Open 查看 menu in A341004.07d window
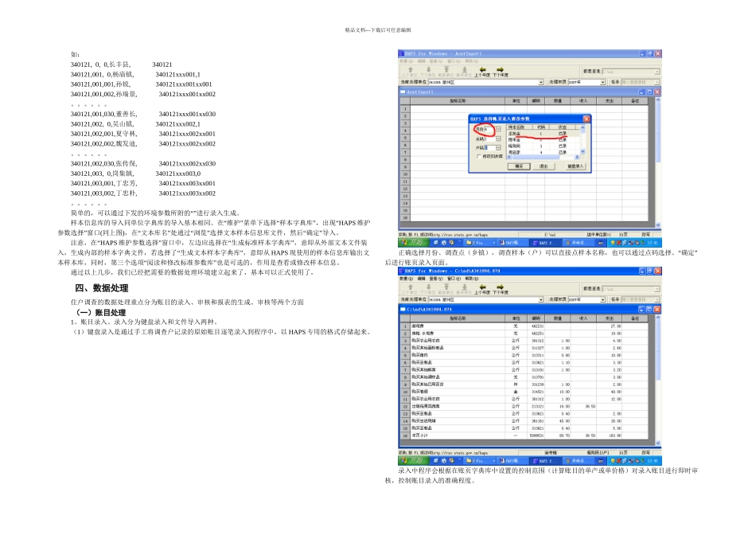 click(436, 279)
